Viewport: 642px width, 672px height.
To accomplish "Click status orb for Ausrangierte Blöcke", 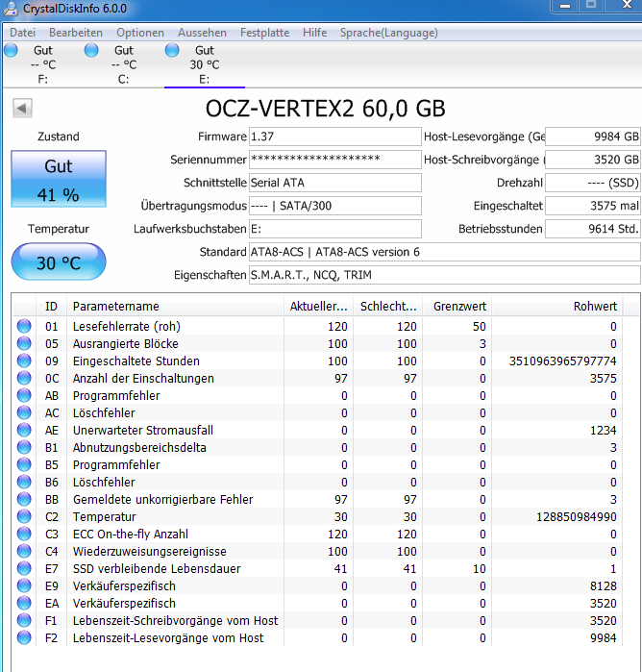I will coord(24,343).
